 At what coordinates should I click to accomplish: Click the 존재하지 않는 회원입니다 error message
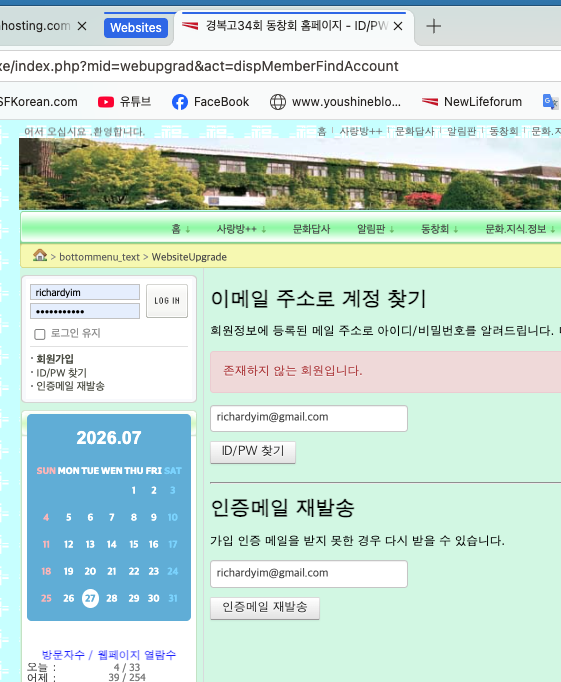coord(292,371)
